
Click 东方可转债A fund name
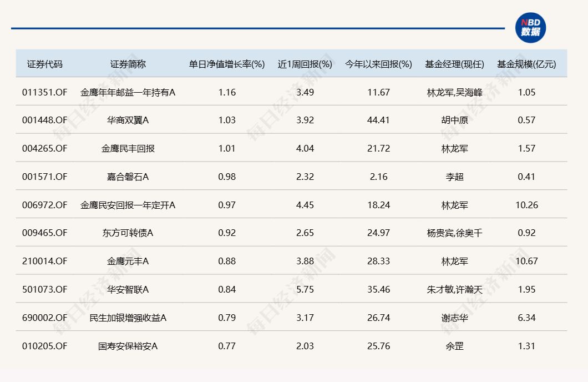[x=128, y=233]
